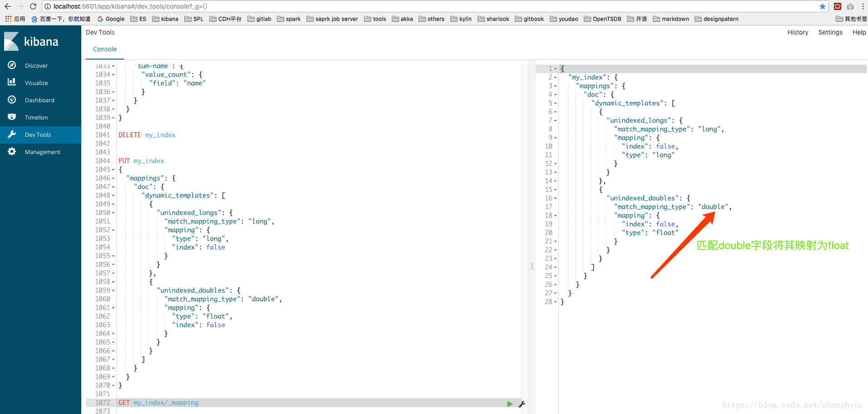Click the PUT my_index request line

141,161
